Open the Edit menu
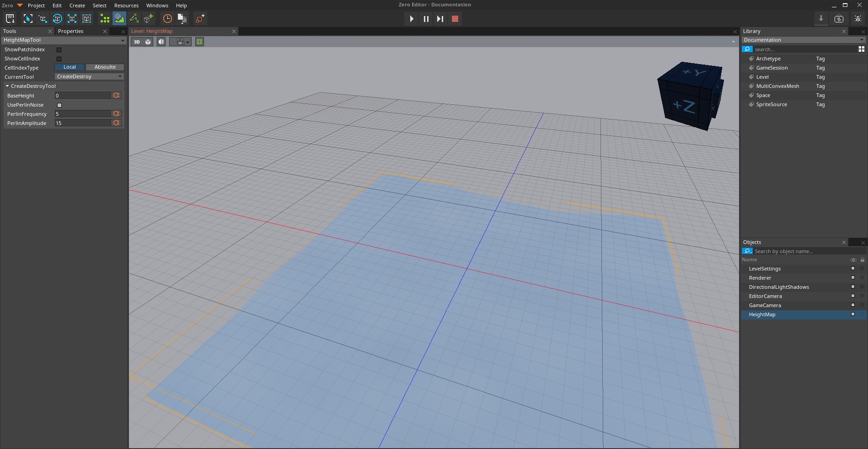The image size is (868, 449). point(57,5)
